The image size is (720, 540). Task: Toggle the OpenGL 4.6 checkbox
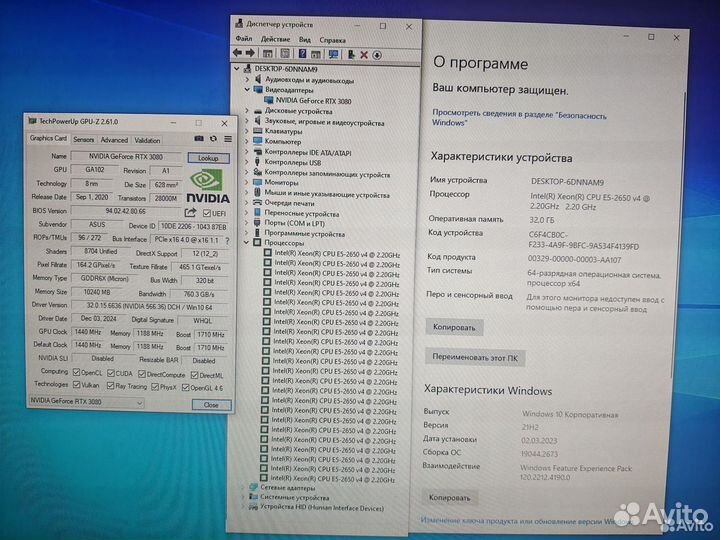coord(186,388)
